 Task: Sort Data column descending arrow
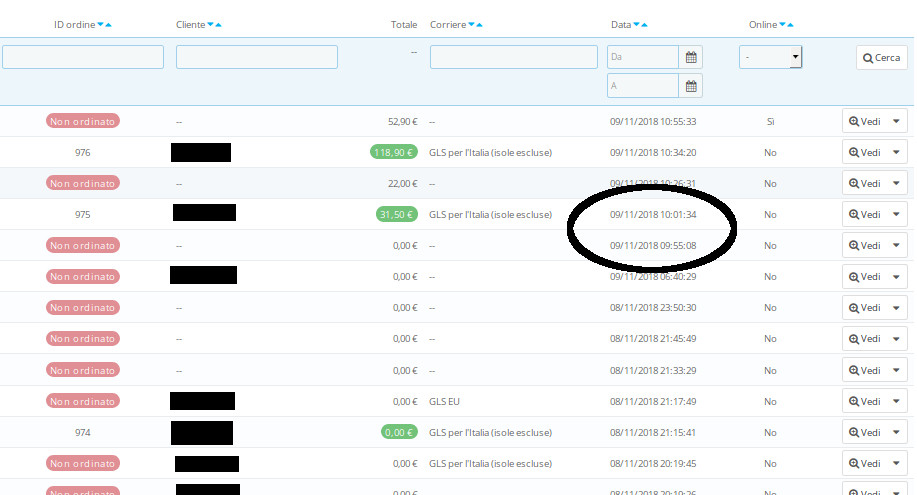click(636, 25)
